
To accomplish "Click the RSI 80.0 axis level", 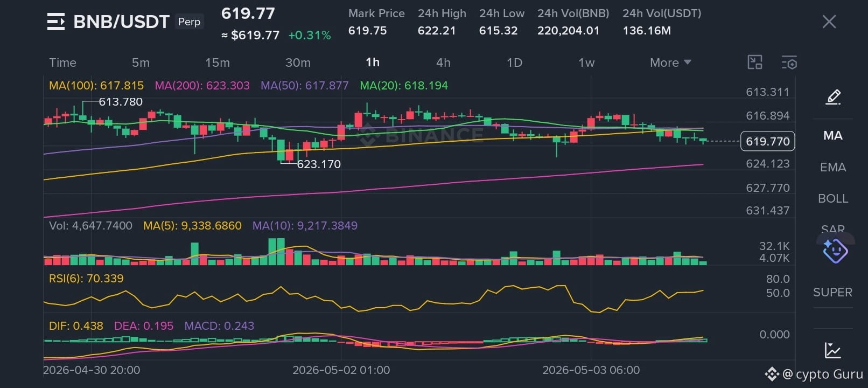I will [x=778, y=279].
